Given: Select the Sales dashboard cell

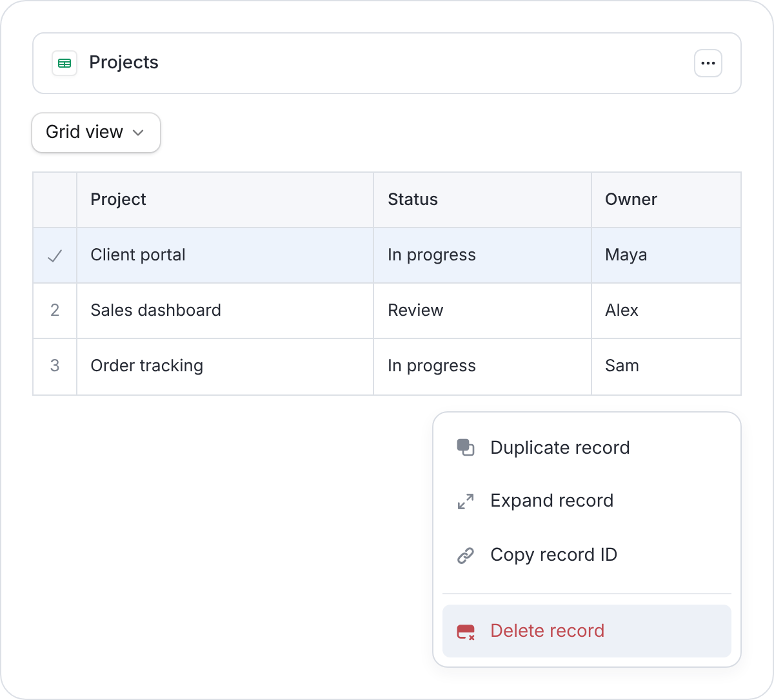Looking at the screenshot, I should coord(225,311).
